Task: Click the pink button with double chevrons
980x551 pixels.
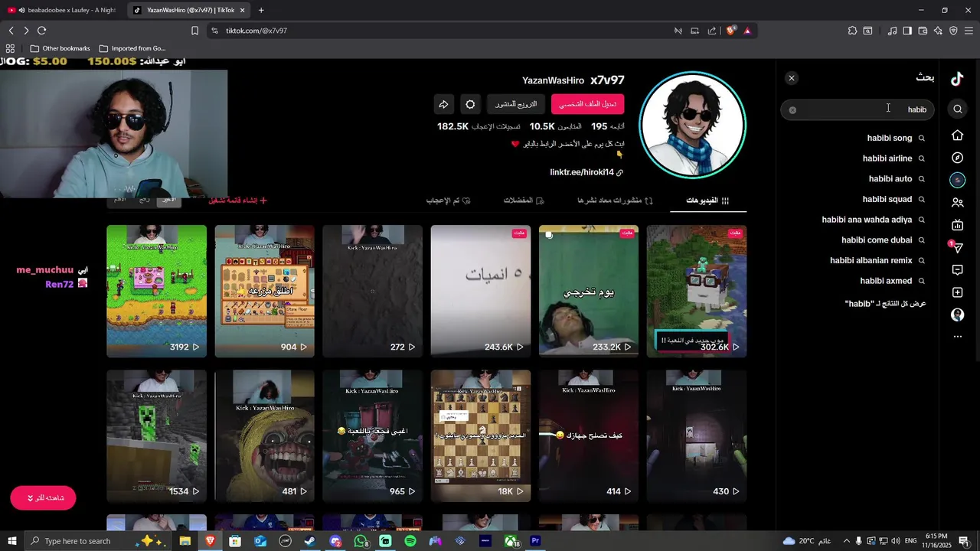Action: click(43, 498)
